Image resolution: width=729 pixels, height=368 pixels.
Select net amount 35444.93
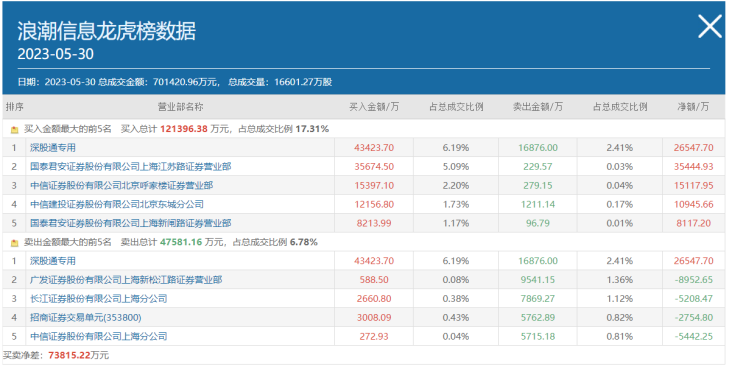[694, 166]
